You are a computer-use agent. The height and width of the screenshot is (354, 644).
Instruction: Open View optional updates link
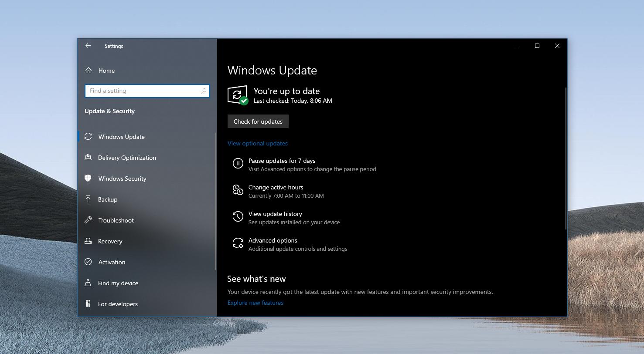258,143
